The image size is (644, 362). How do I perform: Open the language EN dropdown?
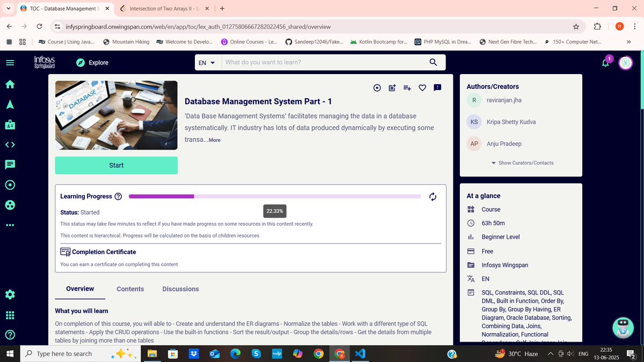coord(207,63)
